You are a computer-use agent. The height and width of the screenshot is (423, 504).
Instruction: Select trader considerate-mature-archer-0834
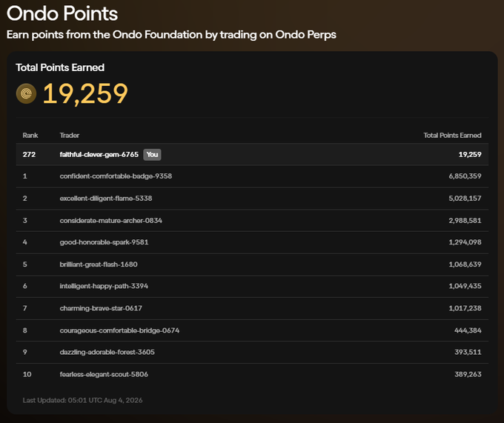coord(111,220)
